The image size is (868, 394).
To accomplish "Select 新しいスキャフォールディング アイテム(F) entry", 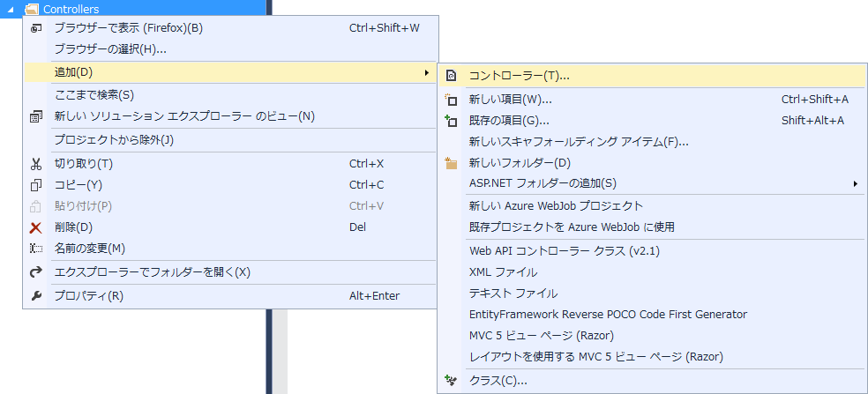I will [x=578, y=142].
